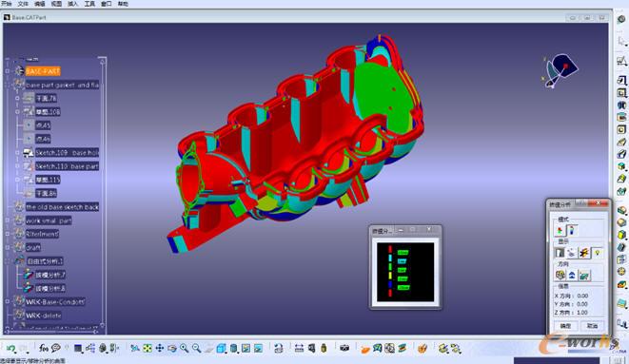Select the 拔模分析.7 tree item
The image size is (629, 364).
point(50,275)
